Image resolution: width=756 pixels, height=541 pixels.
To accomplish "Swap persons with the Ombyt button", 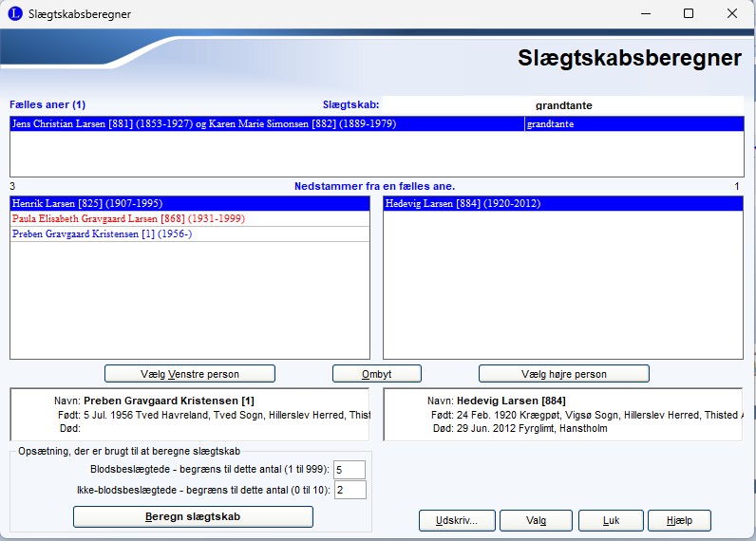I will [x=376, y=374].
